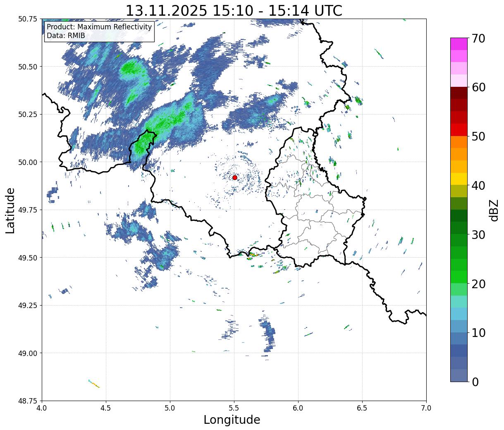Click the latitude tick label 50.50

28,67
